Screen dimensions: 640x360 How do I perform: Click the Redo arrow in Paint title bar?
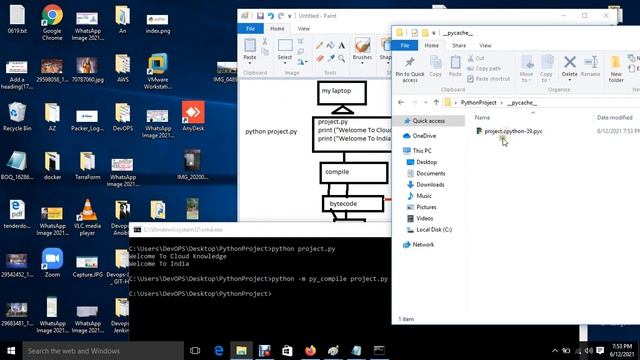coord(281,16)
